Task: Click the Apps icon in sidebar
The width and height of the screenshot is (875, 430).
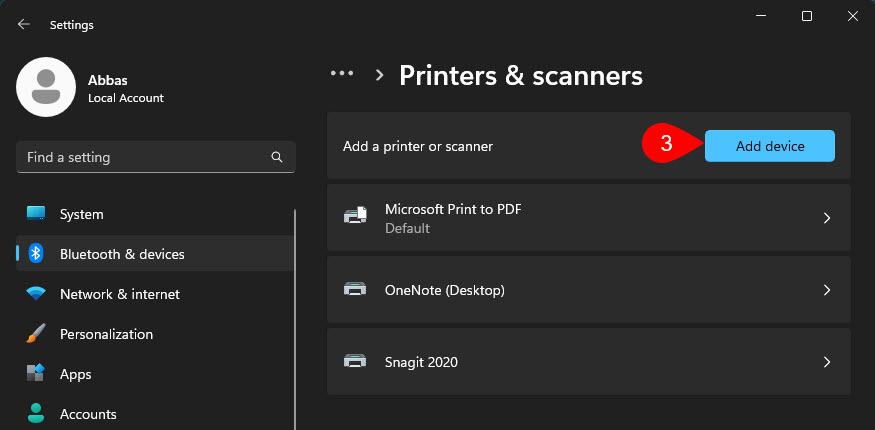Action: coord(36,374)
